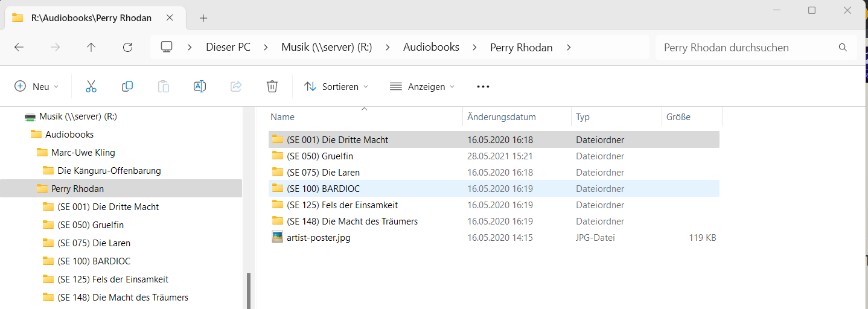868x309 pixels.
Task: Open the Neu dropdown menu
Action: tap(37, 86)
